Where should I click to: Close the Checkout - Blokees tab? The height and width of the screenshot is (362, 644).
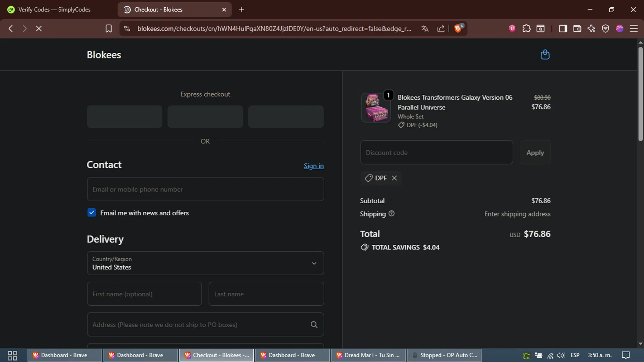click(x=224, y=9)
